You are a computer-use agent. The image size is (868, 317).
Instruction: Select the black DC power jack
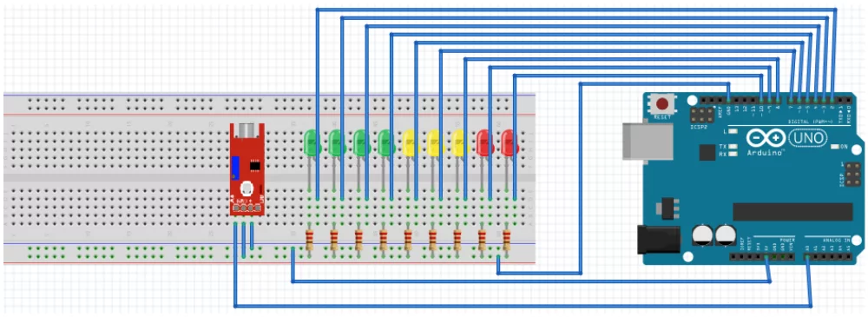(x=658, y=239)
